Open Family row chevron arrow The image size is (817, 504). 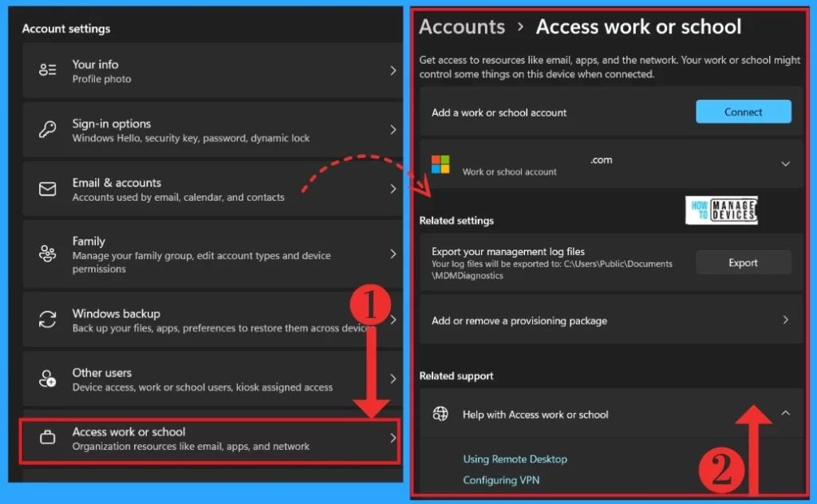pyautogui.click(x=393, y=254)
